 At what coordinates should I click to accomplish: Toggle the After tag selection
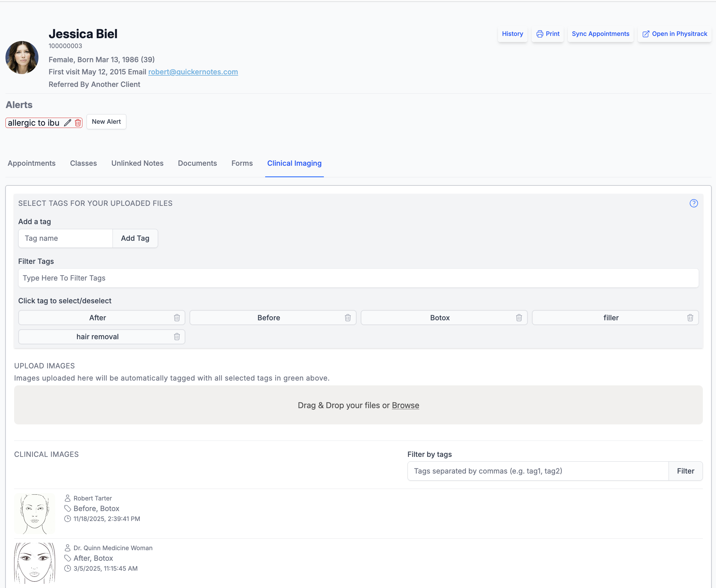pos(97,318)
